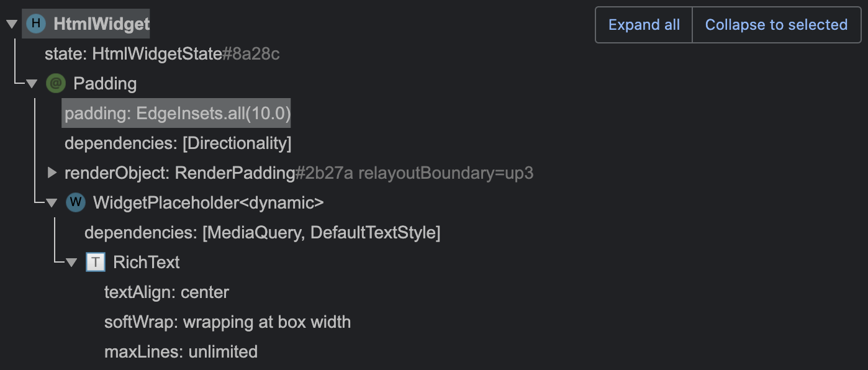Collapse the HtmlWidget root node triangle
Viewport: 868px width, 370px height.
[x=11, y=24]
